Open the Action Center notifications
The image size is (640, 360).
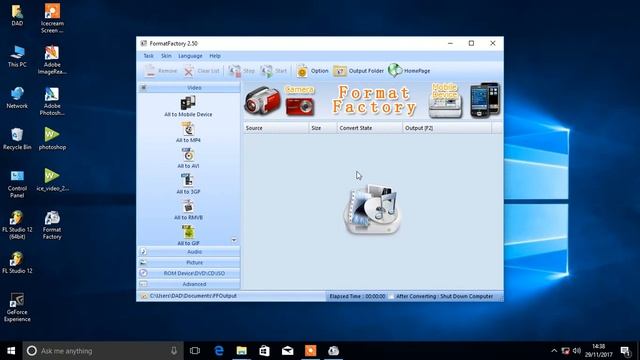(x=625, y=351)
